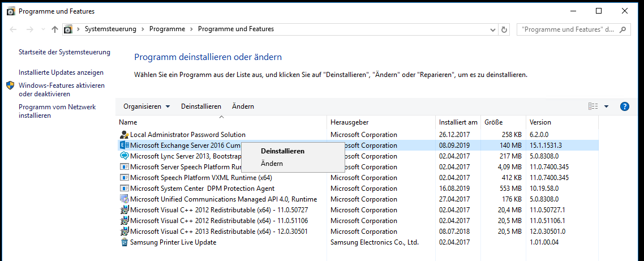644x261 pixels.
Task: Click the Samsung Printer Live Update icon
Action: coord(124,242)
